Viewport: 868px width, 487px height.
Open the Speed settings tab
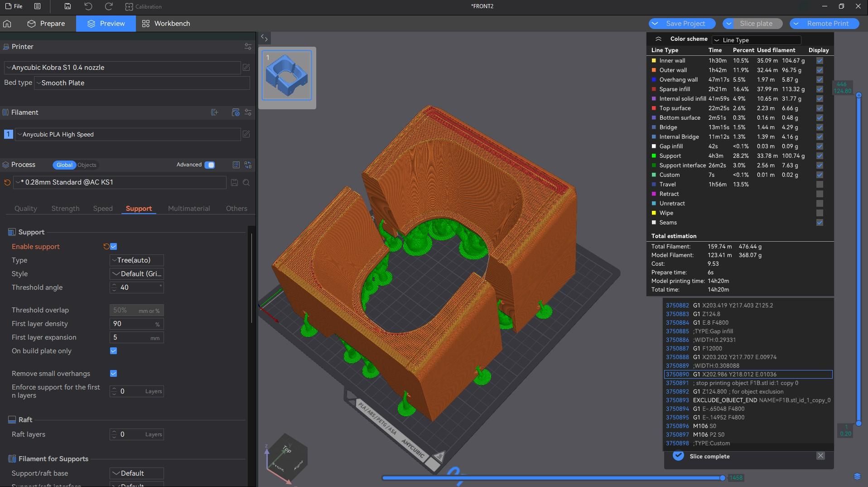[x=103, y=209]
